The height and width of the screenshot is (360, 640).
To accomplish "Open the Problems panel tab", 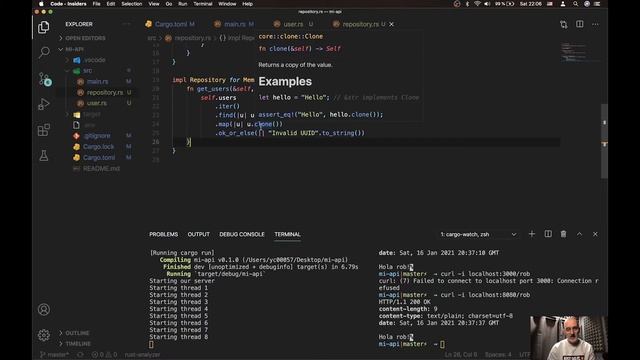I will tap(163, 234).
